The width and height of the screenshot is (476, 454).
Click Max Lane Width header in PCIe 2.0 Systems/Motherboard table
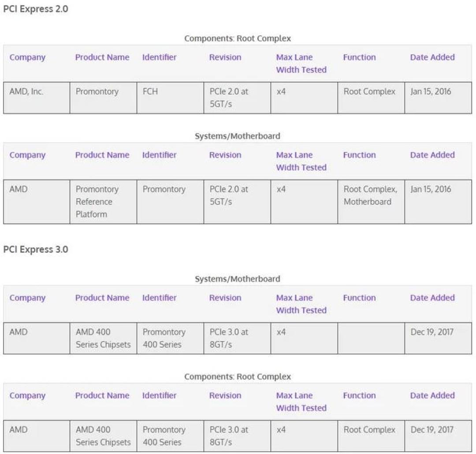[x=301, y=161]
